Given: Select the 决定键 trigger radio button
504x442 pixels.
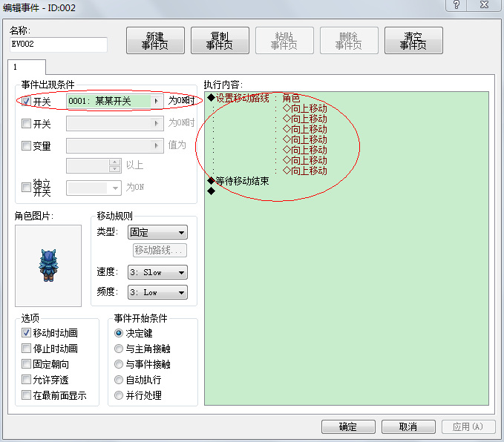Looking at the screenshot, I should [119, 333].
